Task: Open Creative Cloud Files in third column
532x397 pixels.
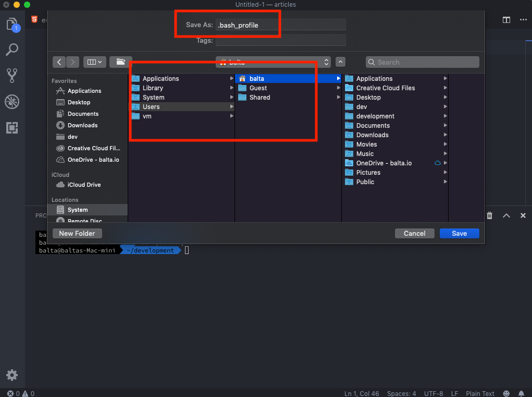Action: click(x=395, y=88)
